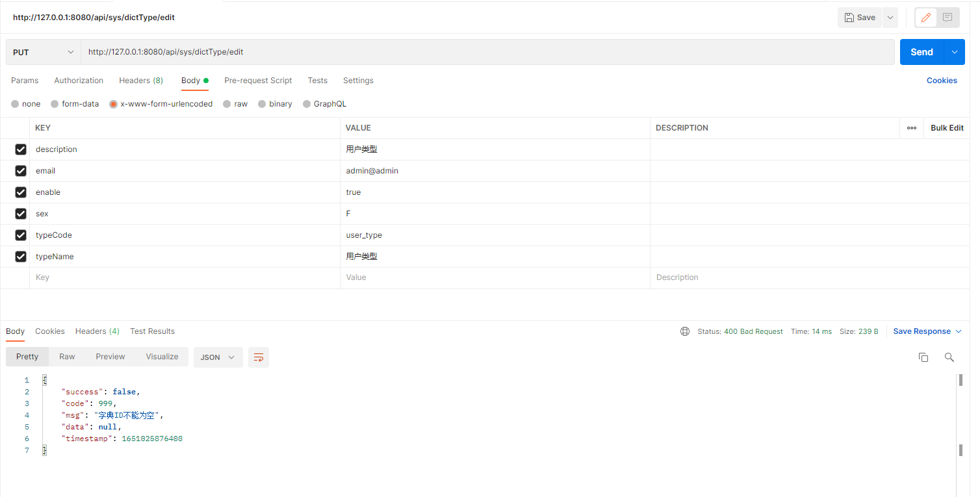Viewport: 980px width, 497px height.
Task: Uncheck the email row checkbox
Action: pyautogui.click(x=21, y=171)
